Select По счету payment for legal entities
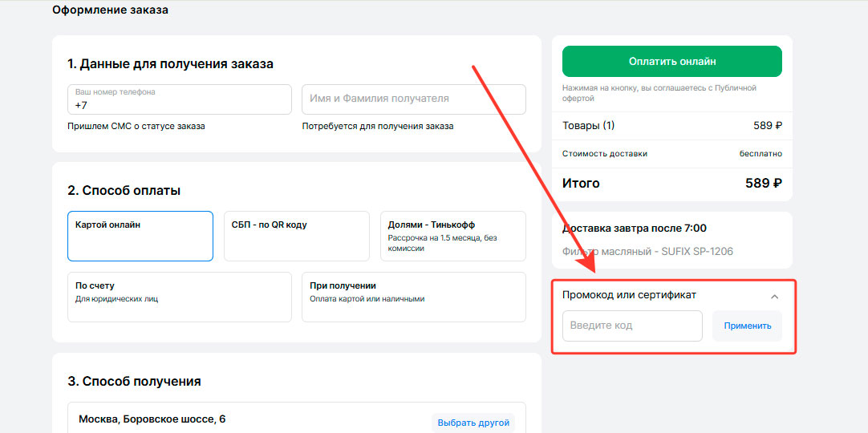This screenshot has height=433, width=868. pos(180,297)
